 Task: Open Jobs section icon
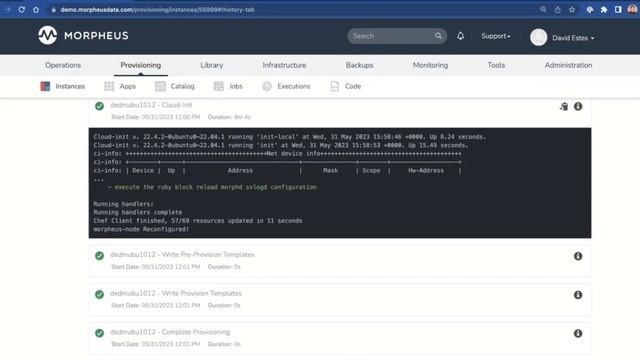(x=218, y=86)
